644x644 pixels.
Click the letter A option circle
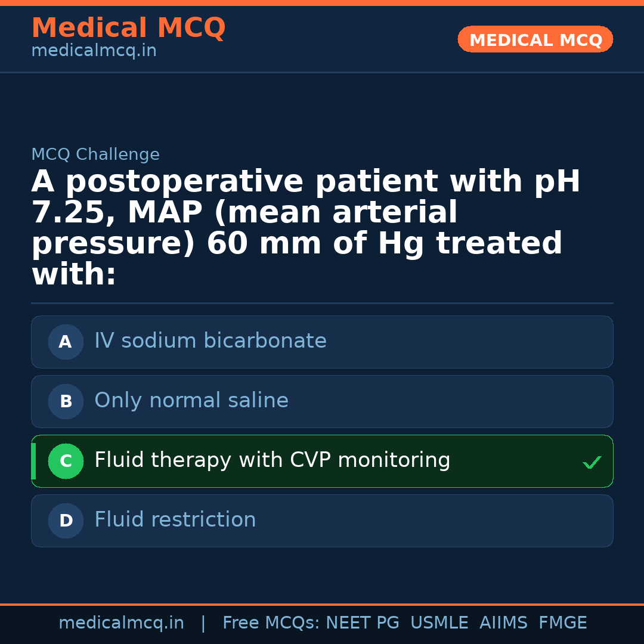[66, 342]
